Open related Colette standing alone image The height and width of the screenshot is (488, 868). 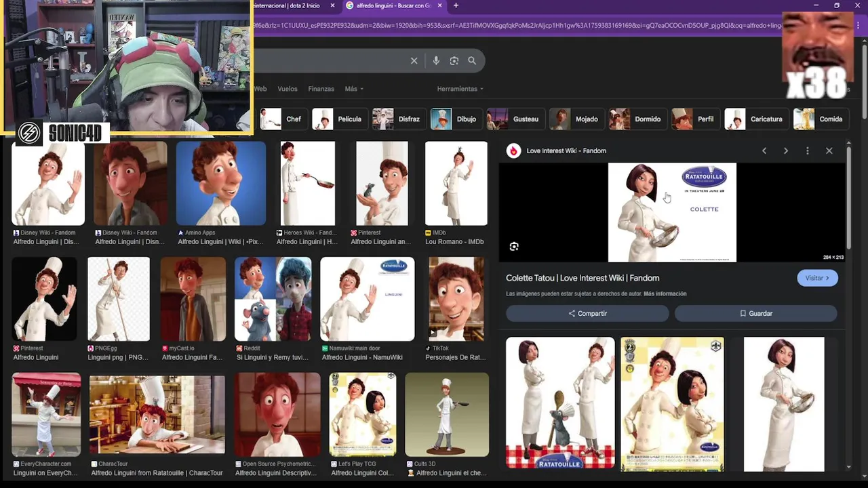click(784, 405)
